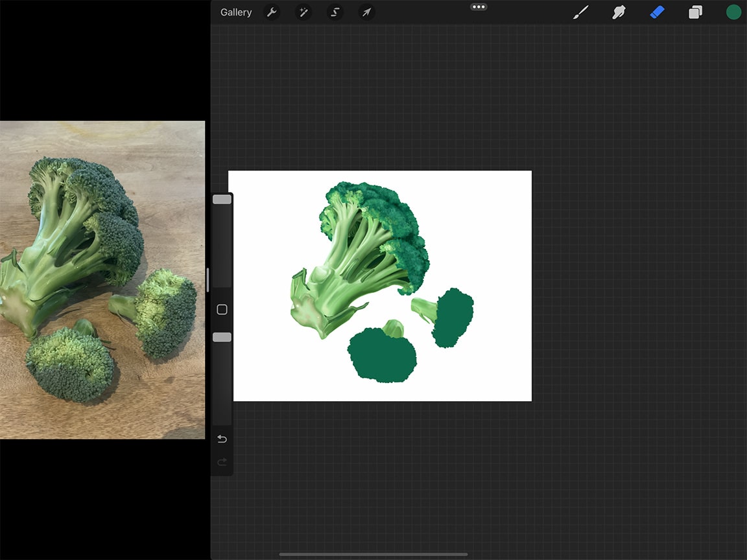Viewport: 747px width, 560px height.
Task: Open the brush modify button on sidebar
Action: click(222, 310)
